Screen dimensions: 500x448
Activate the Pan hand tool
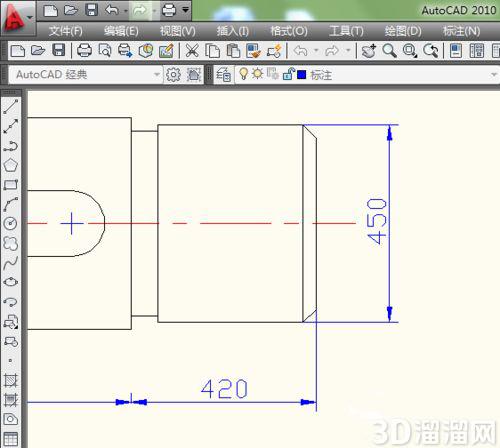(369, 51)
